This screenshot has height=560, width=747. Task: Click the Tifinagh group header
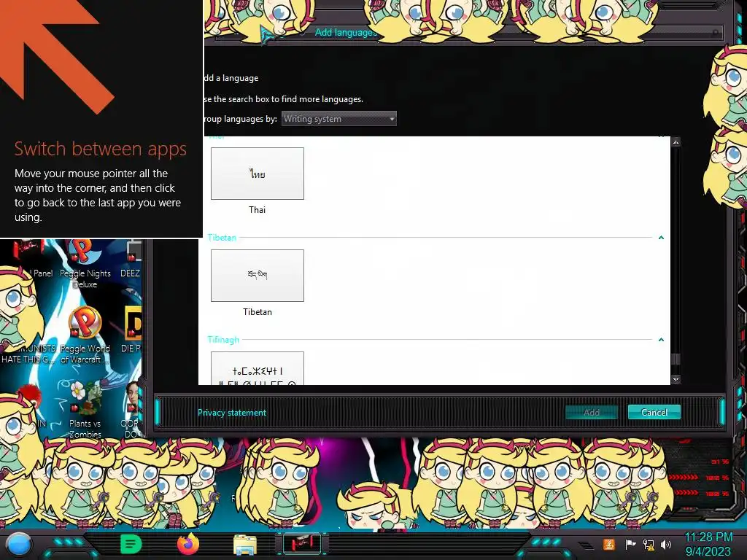click(223, 340)
